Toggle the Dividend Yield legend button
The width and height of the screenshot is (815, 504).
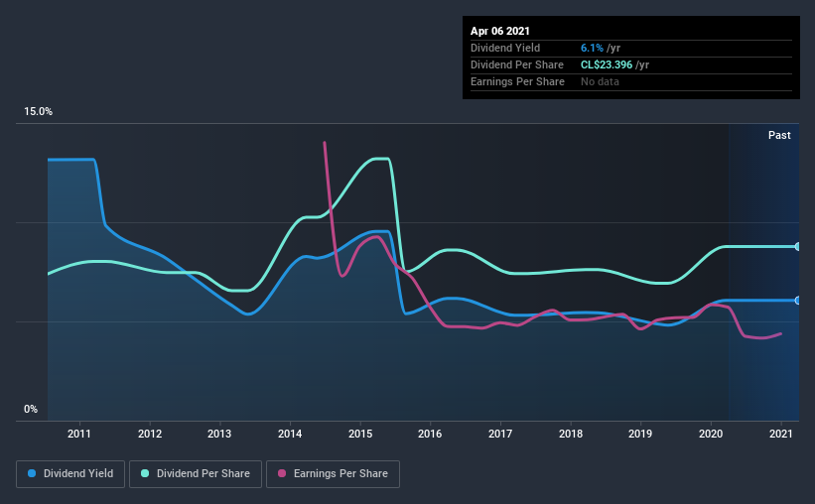(70, 474)
